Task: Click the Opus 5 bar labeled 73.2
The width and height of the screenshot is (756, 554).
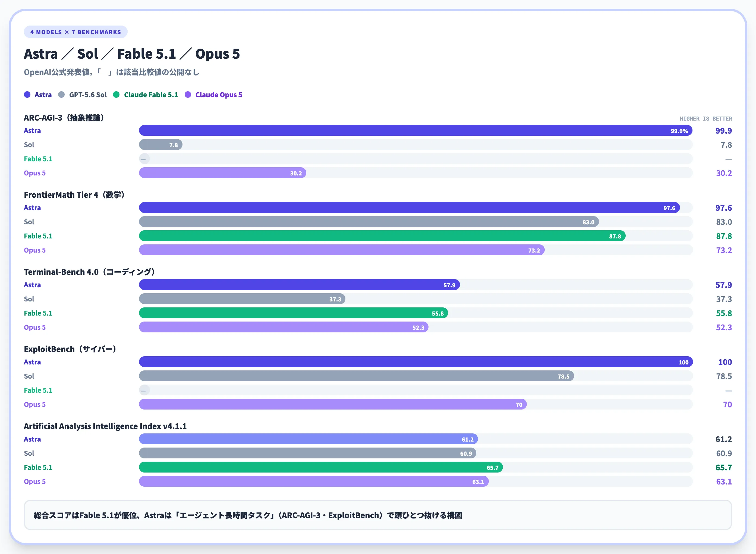Action: pyautogui.click(x=342, y=250)
